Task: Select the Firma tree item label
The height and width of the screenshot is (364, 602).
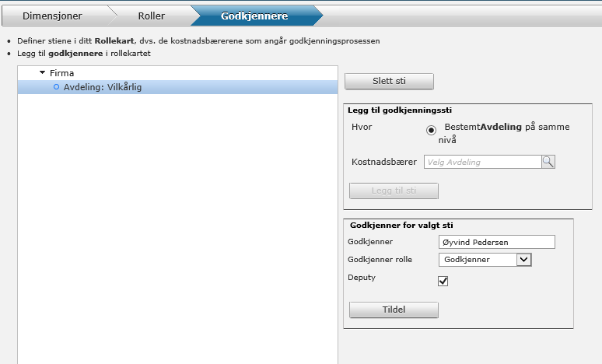Action: [61, 73]
